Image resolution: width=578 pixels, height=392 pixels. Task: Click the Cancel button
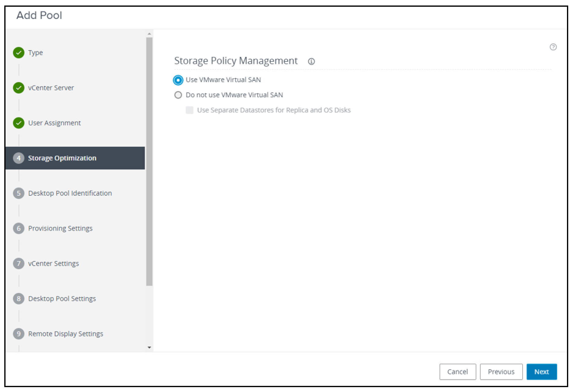[458, 372]
